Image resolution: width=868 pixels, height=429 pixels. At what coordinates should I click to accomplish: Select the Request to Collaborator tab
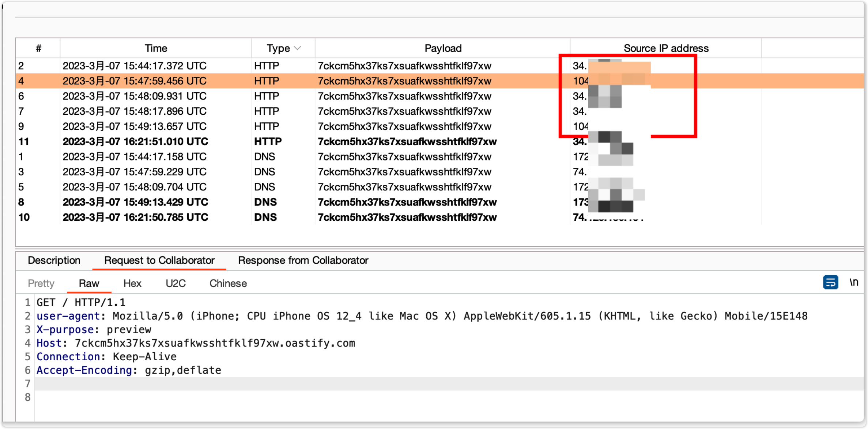tap(159, 260)
